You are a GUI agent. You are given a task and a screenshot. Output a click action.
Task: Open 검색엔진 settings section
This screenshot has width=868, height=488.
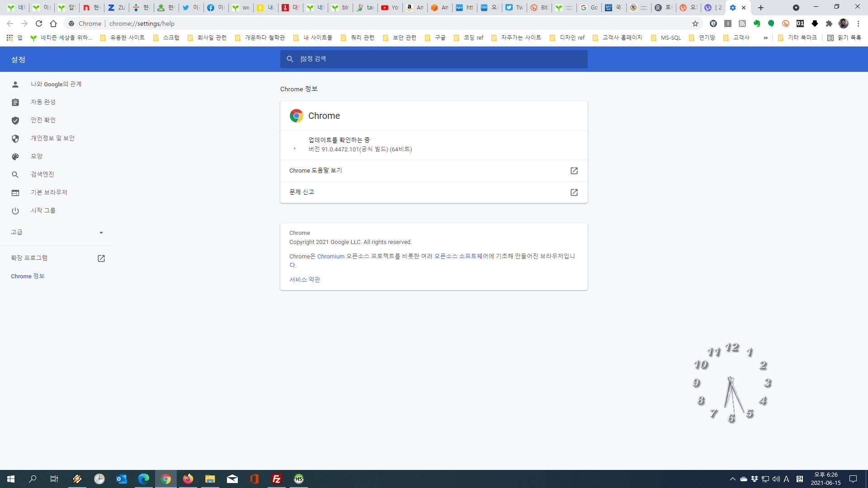57,174
